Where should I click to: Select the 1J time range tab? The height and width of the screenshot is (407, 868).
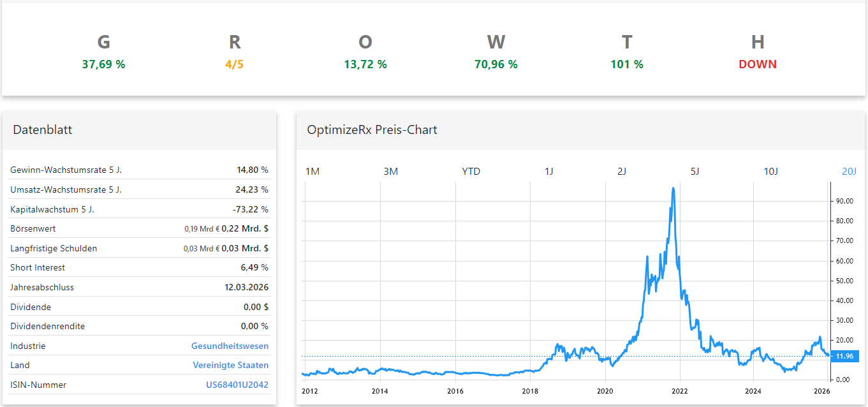pos(548,171)
